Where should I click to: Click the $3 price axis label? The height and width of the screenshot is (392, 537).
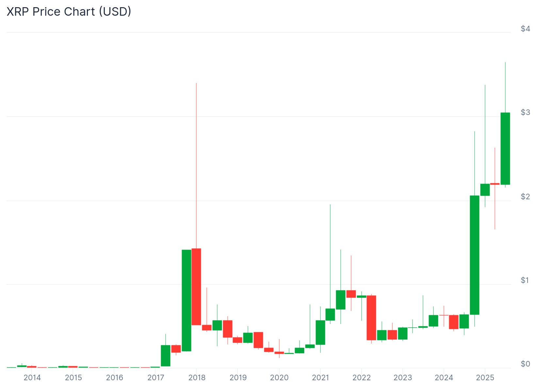click(525, 112)
